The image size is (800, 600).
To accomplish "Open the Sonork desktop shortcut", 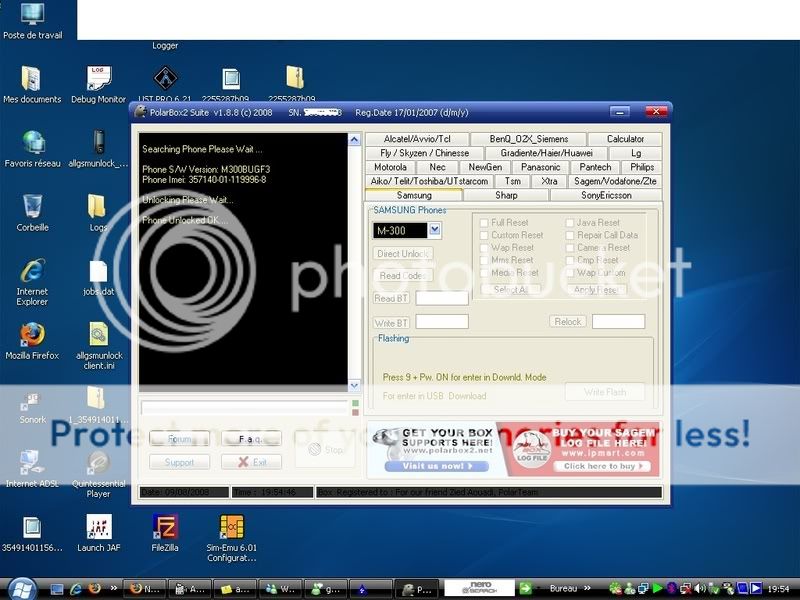I will pyautogui.click(x=32, y=407).
